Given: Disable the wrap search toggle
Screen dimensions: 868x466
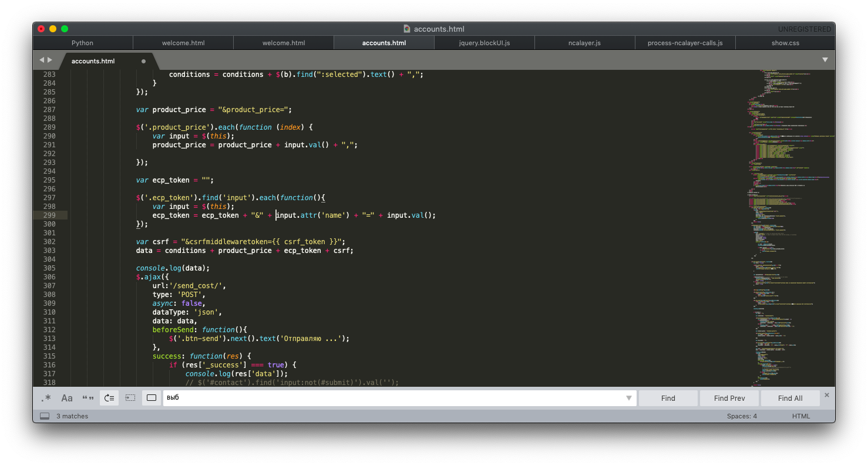Looking at the screenshot, I should (x=109, y=398).
